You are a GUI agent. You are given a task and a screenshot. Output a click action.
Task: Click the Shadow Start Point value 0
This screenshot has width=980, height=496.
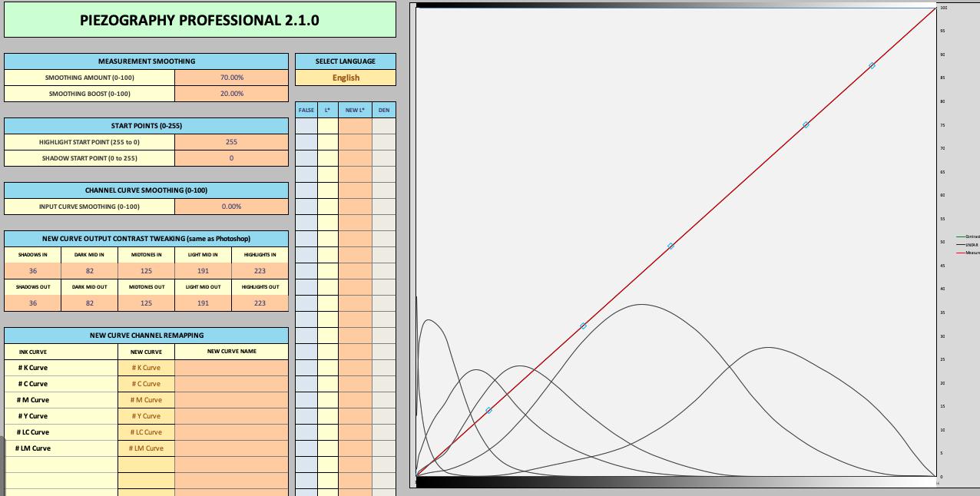click(x=232, y=158)
